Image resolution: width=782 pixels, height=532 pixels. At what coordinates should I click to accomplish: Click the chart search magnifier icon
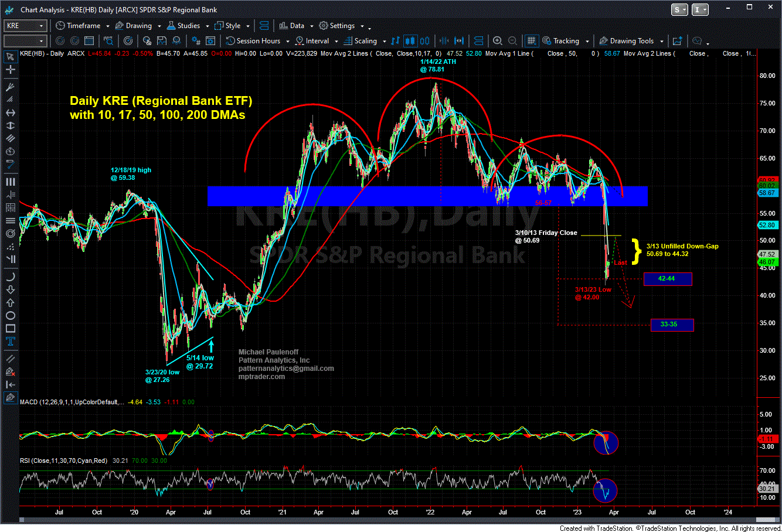[x=108, y=41]
